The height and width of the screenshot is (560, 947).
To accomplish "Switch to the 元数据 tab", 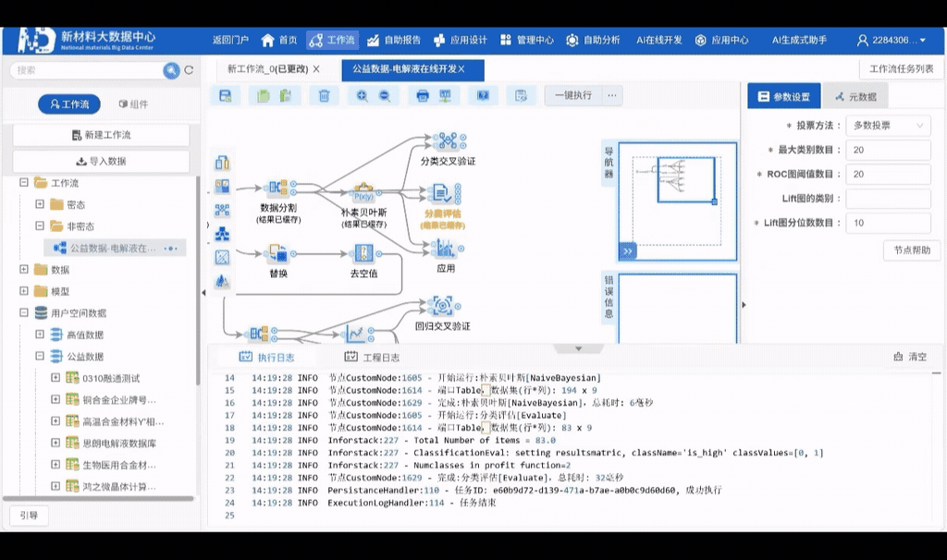I will click(856, 96).
